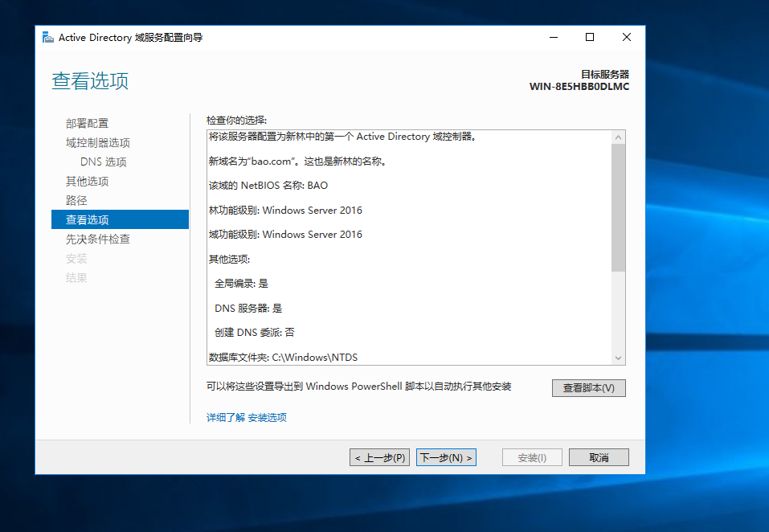The height and width of the screenshot is (532, 769).
Task: Go to 部署配置 step
Action: [x=87, y=123]
